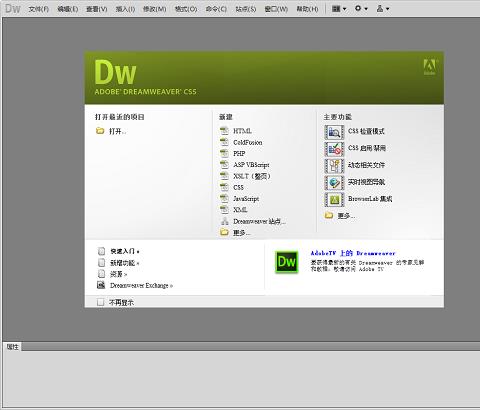Click the Dw application logo in menu bar

[13, 8]
